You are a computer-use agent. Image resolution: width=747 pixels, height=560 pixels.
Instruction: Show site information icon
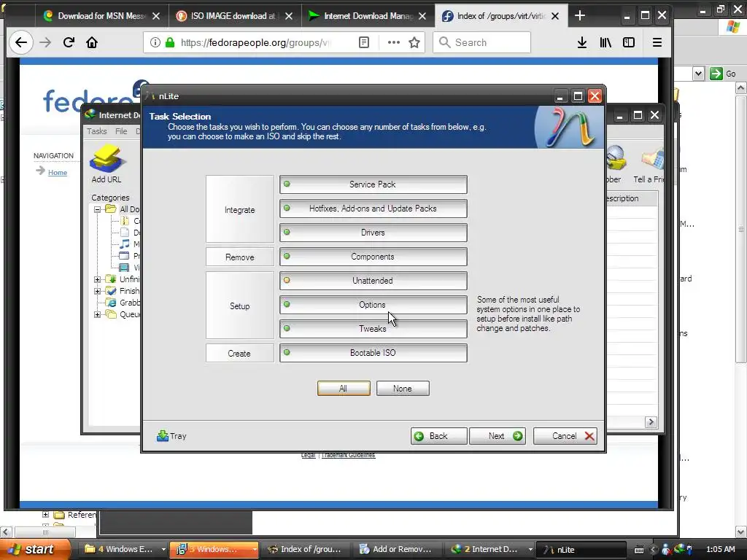click(x=155, y=42)
